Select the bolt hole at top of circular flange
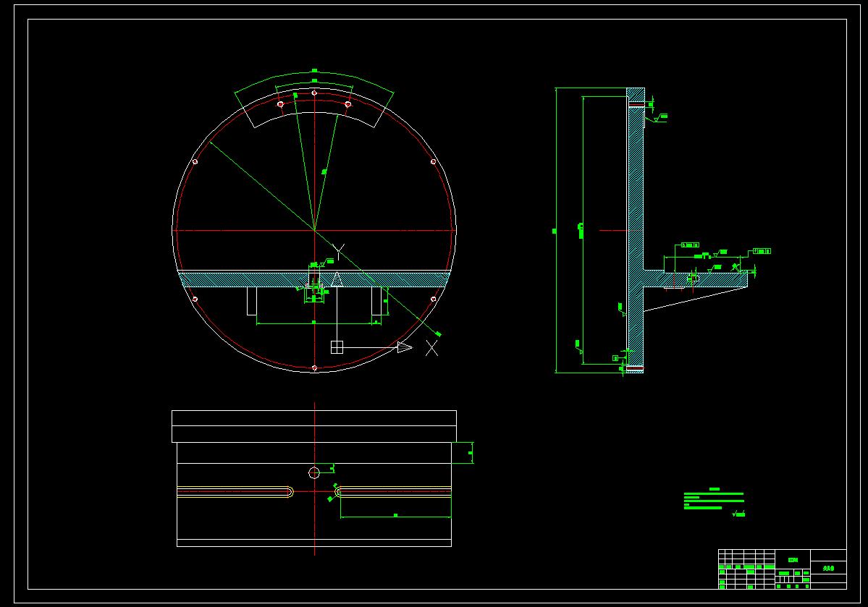 314,93
